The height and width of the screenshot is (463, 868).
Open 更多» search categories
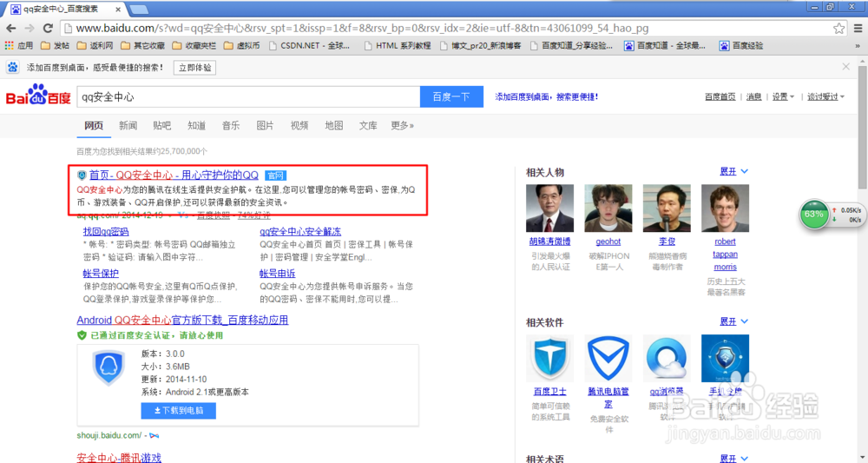pyautogui.click(x=403, y=126)
